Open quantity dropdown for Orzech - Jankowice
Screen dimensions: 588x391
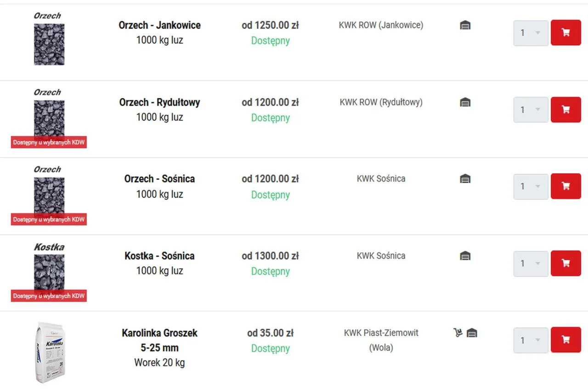531,33
